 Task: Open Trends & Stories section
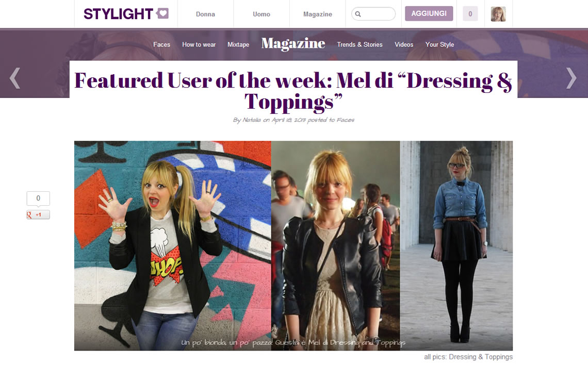tap(360, 45)
